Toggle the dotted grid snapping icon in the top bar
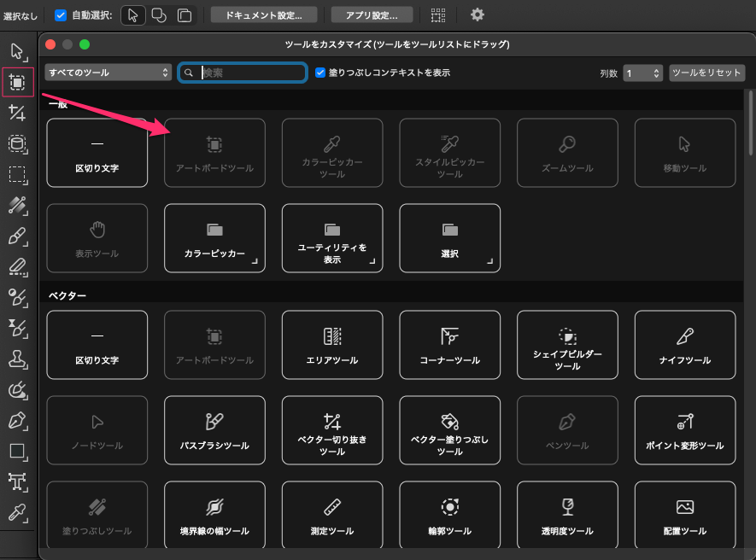 pos(438,15)
